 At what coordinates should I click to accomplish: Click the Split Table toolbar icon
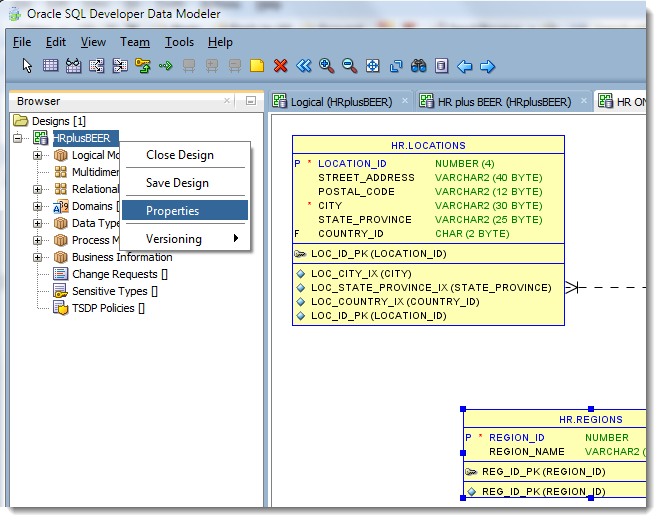coord(97,66)
